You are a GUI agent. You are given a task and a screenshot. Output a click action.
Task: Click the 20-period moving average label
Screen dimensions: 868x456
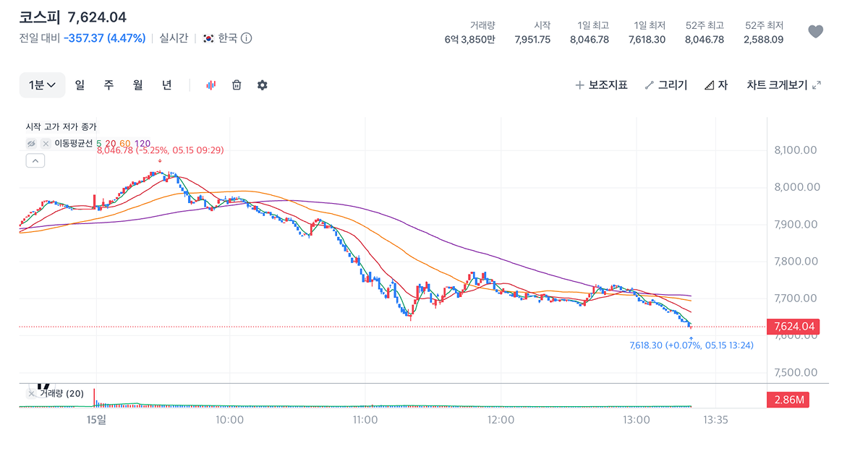click(x=111, y=143)
